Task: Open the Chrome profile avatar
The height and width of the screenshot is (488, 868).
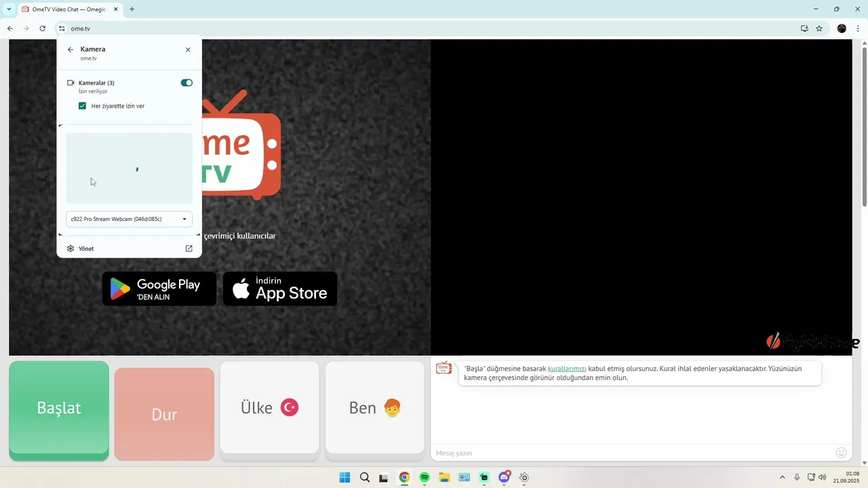Action: [842, 28]
